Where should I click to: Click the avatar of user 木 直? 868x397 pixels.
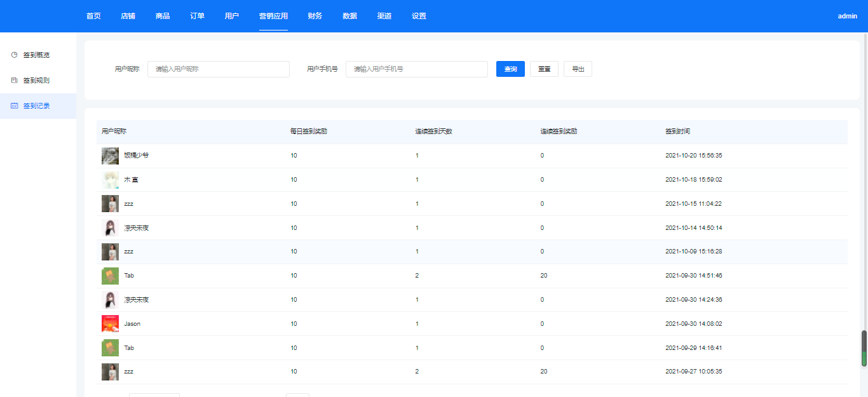110,180
